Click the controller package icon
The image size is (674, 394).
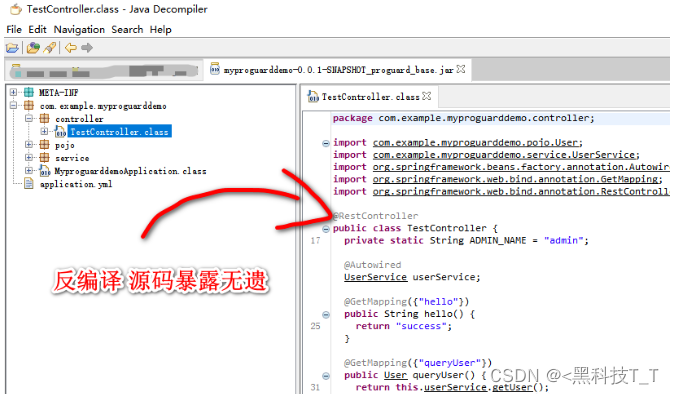pyautogui.click(x=44, y=118)
